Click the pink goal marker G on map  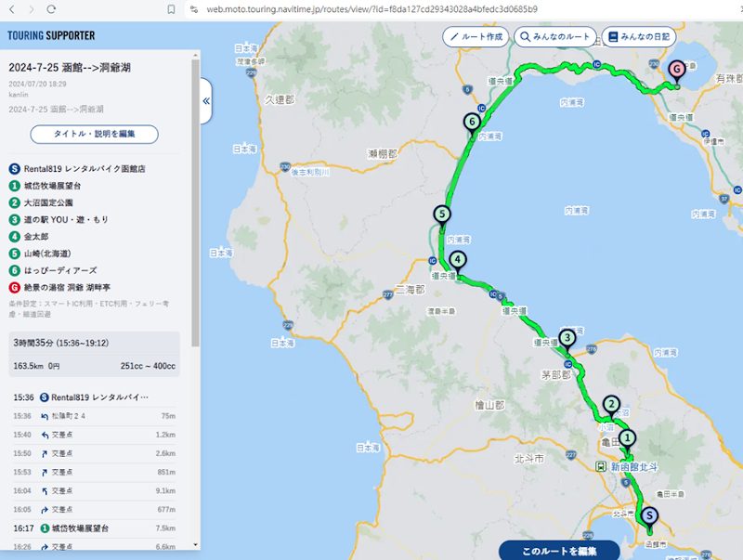676,70
